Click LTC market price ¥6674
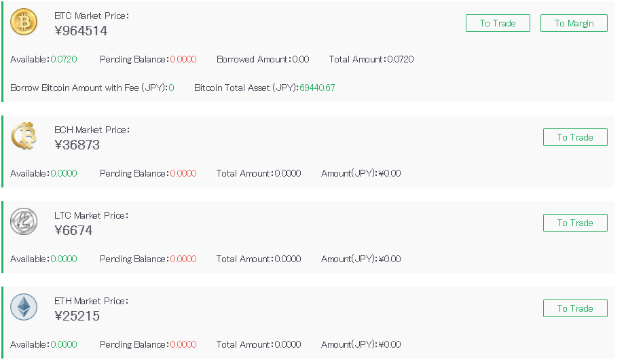This screenshot has height=364, width=626. pos(73,230)
